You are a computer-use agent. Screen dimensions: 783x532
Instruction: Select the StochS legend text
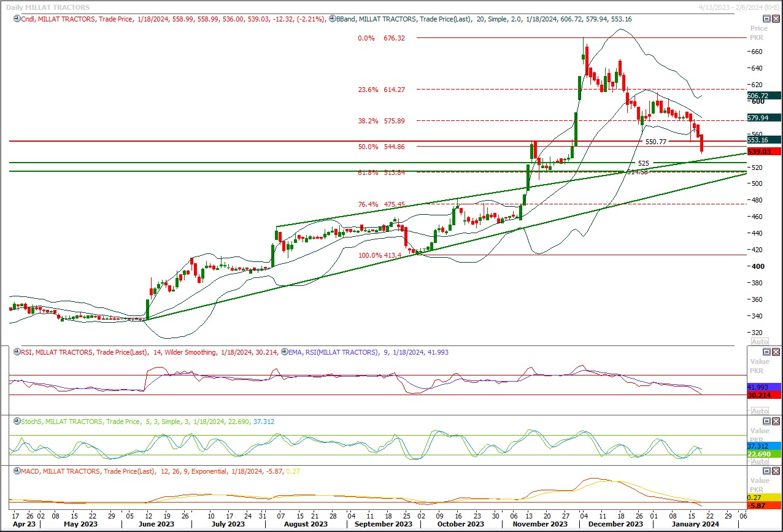(148, 422)
